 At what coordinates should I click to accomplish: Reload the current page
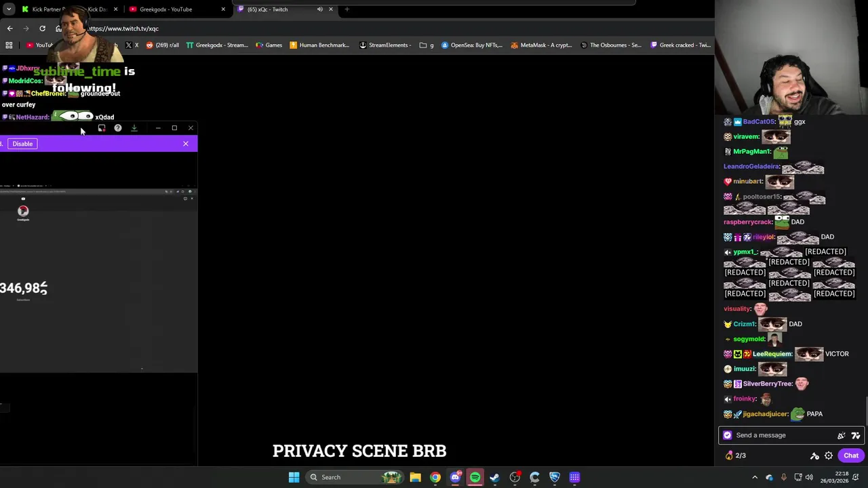click(x=42, y=28)
